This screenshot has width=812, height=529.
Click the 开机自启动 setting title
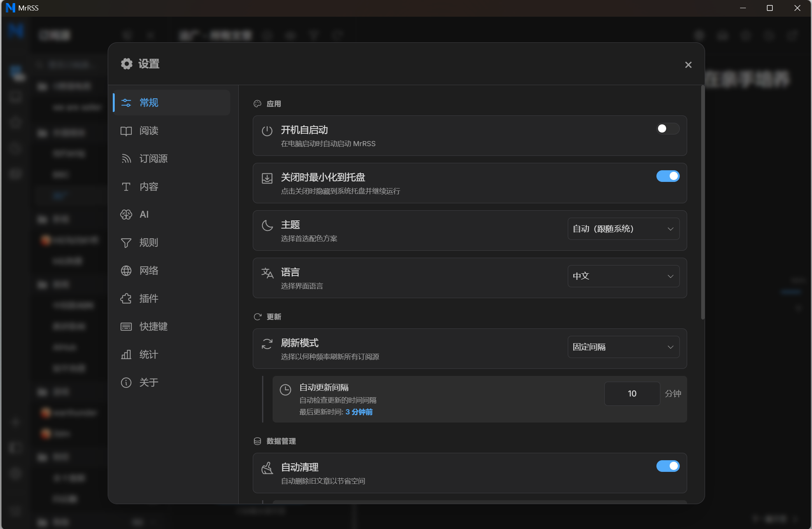point(304,130)
